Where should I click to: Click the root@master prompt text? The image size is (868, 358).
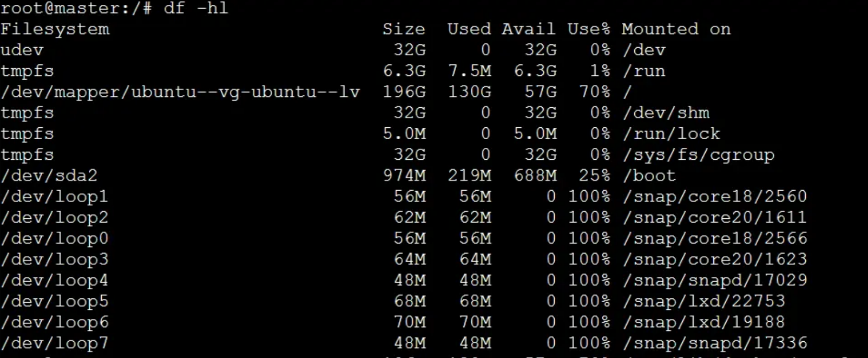point(76,8)
